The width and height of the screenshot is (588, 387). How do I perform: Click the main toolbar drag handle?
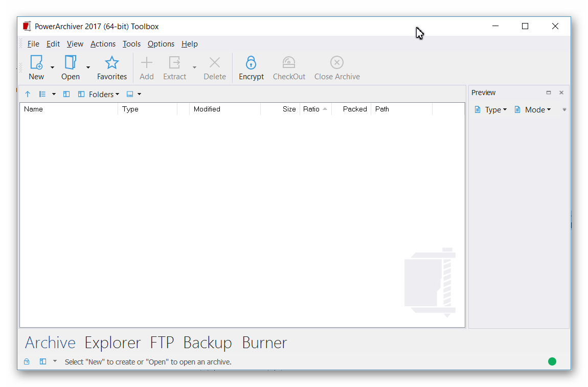pyautogui.click(x=20, y=67)
